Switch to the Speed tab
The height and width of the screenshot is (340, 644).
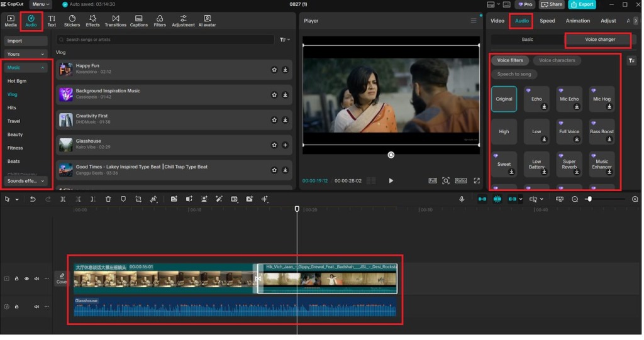547,21
